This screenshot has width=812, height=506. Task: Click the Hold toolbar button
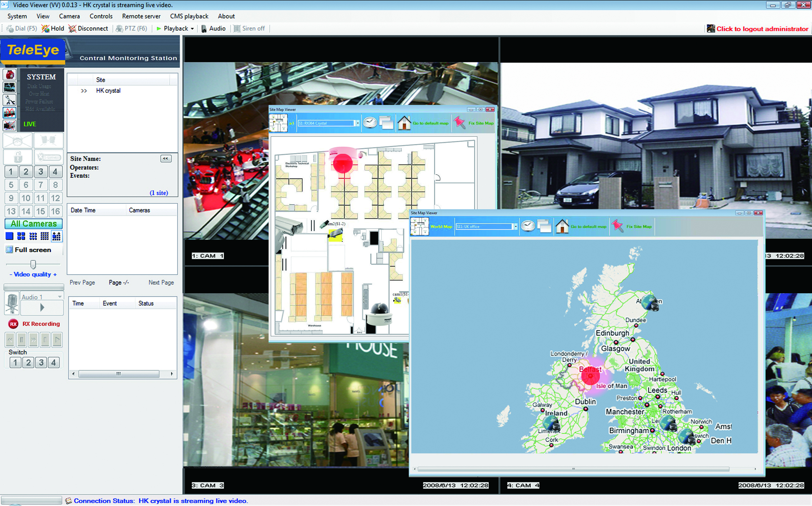(x=53, y=28)
